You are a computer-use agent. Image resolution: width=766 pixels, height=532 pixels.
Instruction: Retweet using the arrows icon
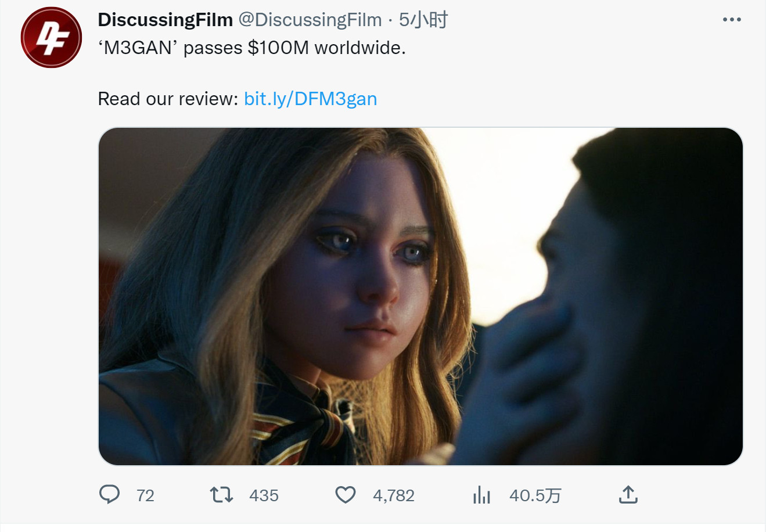tap(221, 495)
